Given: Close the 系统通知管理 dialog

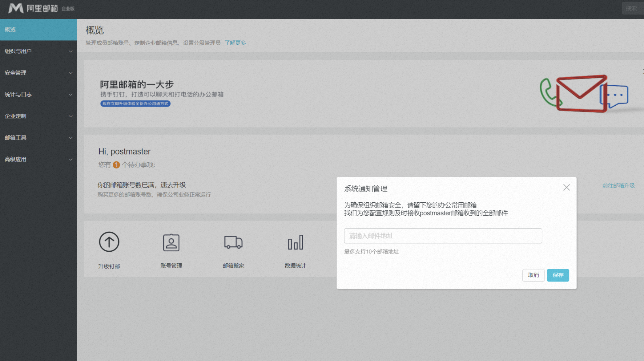Looking at the screenshot, I should click(x=566, y=188).
